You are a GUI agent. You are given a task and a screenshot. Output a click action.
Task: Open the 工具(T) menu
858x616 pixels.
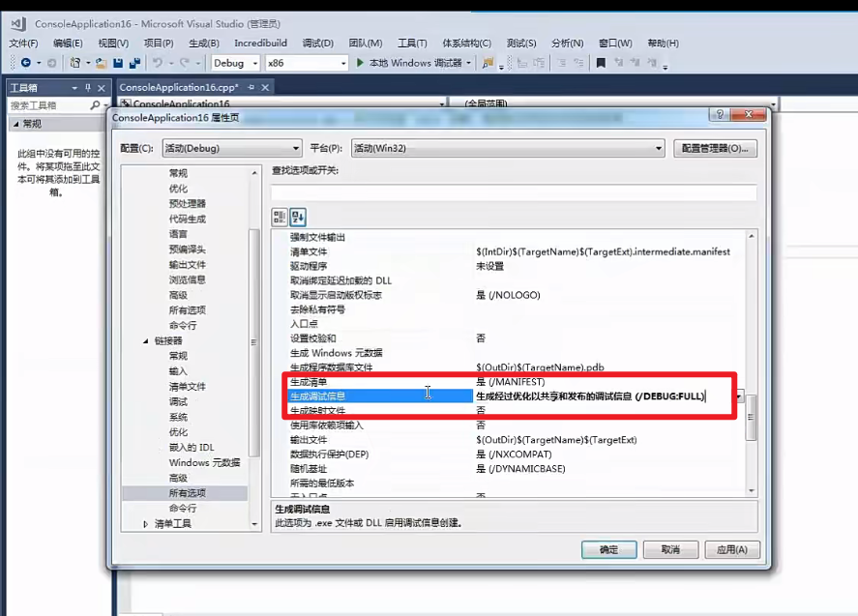tap(412, 44)
